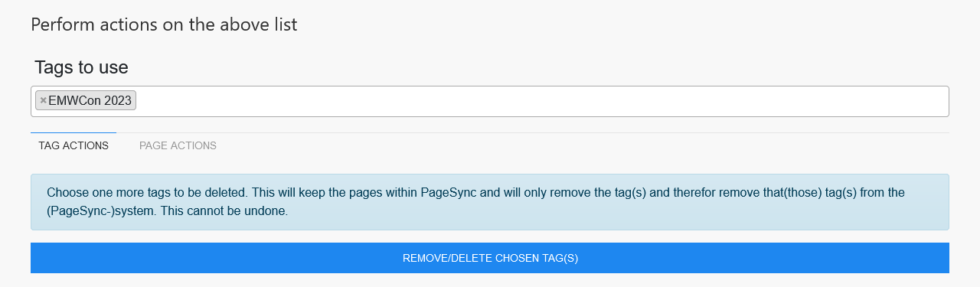This screenshot has width=980, height=287.
Task: Remove the EMWCon 2023 tag via x icon
Action: pos(44,100)
